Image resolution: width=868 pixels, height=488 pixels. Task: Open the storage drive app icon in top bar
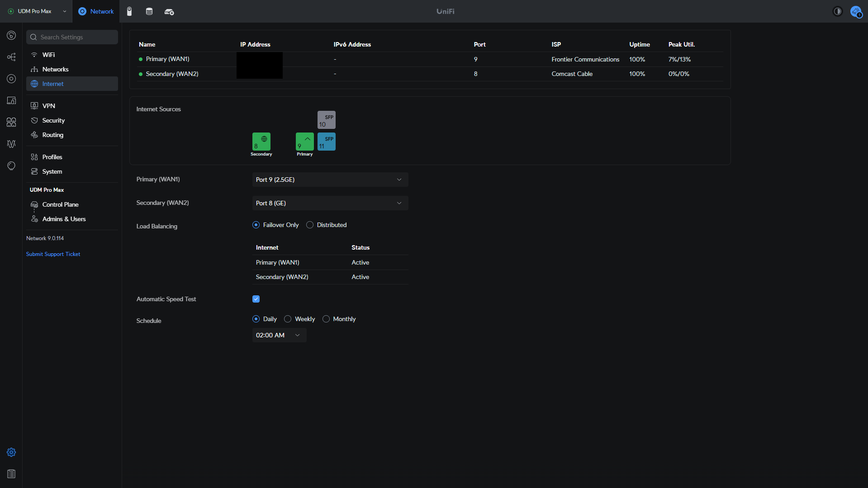[149, 11]
